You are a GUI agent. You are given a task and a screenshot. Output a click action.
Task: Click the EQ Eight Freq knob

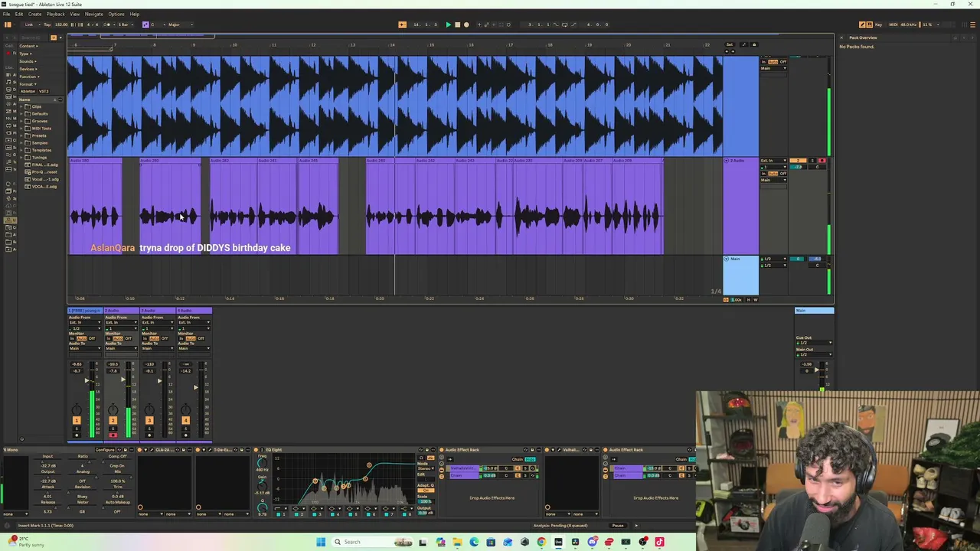coord(262,462)
